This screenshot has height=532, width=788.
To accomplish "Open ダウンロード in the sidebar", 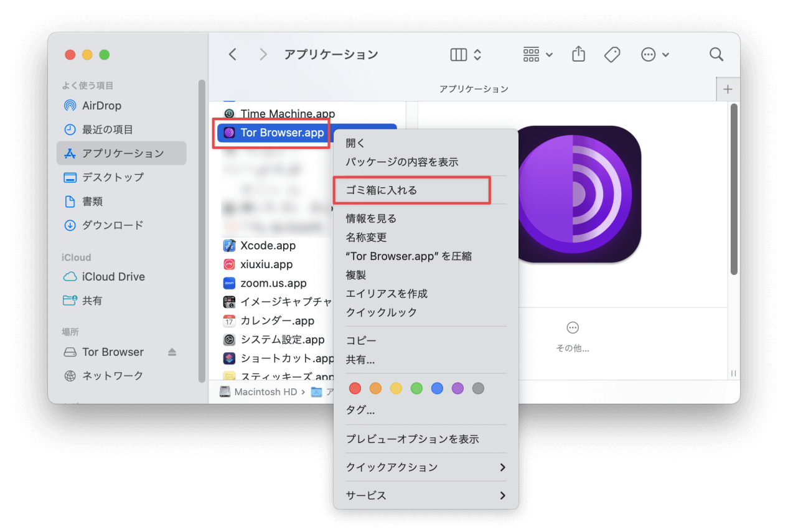I will tap(121, 225).
